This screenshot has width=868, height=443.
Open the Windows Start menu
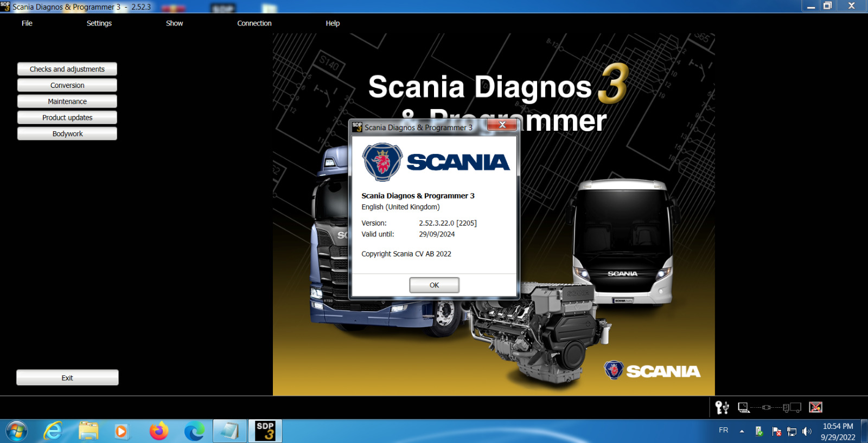[16, 432]
